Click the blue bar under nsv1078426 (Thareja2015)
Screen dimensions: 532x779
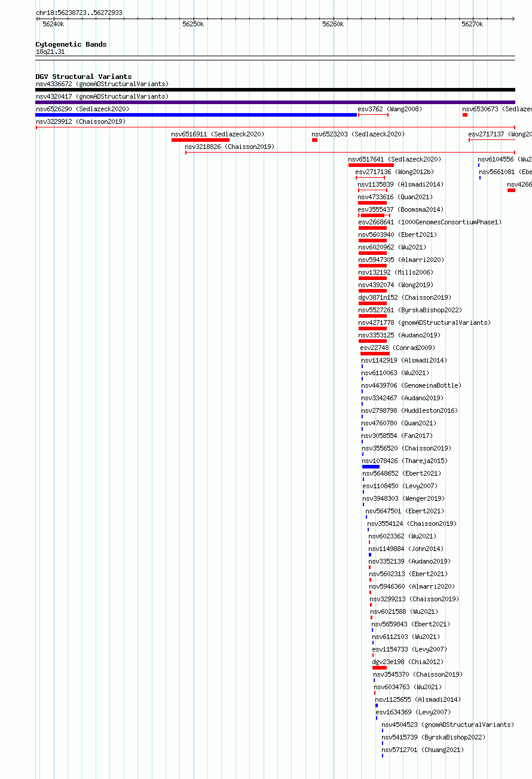click(x=371, y=467)
